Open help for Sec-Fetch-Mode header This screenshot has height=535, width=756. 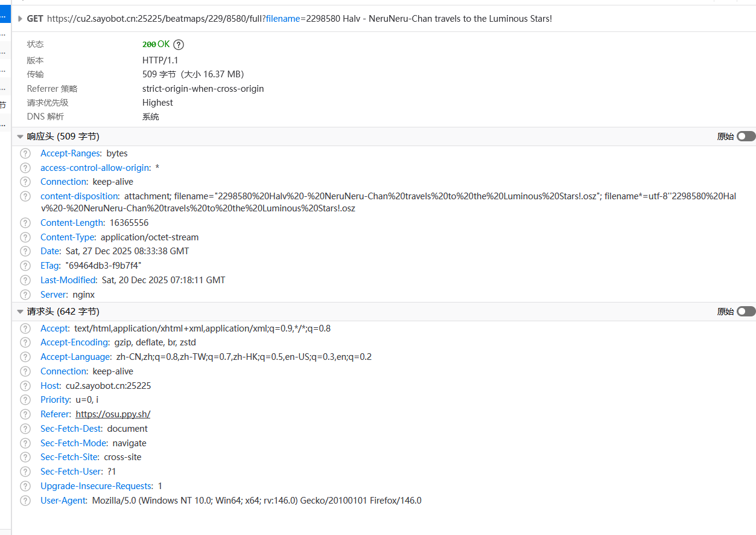[x=25, y=443]
